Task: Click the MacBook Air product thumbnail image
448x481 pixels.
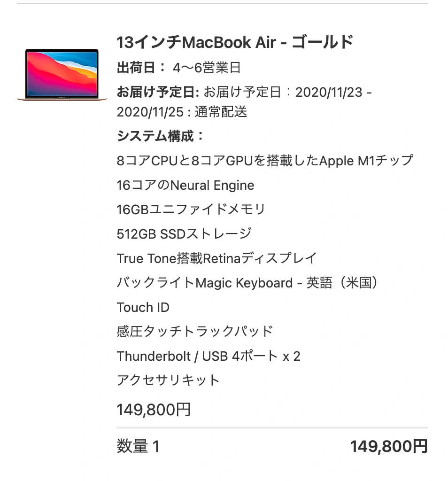Action: pos(62,75)
